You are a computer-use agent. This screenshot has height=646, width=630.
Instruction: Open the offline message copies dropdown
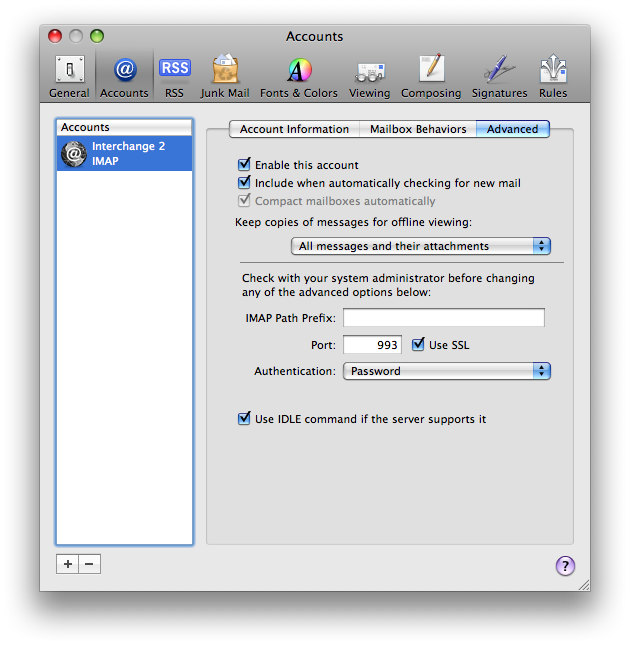tap(420, 246)
